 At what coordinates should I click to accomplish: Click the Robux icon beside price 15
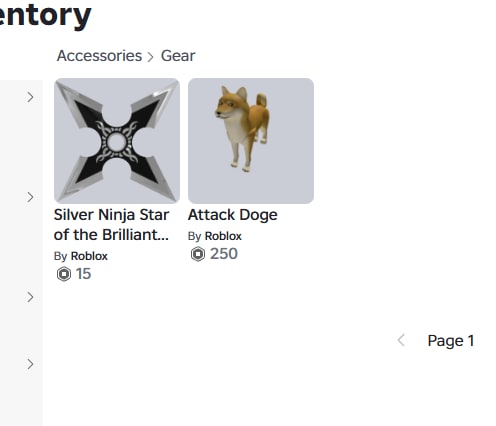point(64,274)
